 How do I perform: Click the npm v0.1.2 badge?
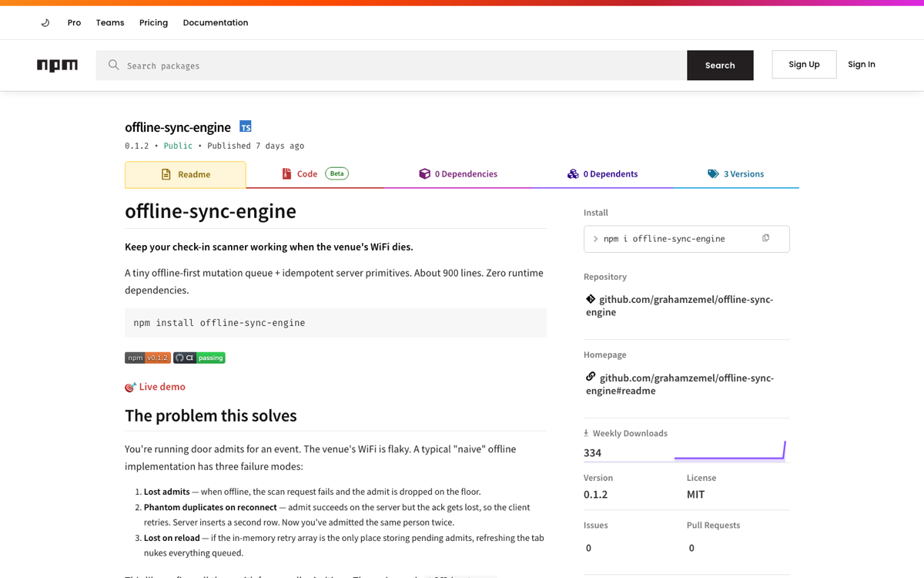pos(148,358)
